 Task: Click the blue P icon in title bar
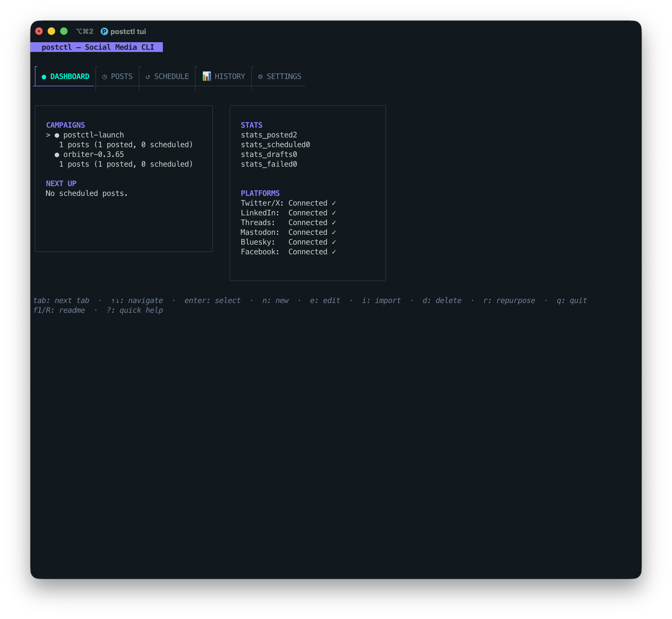(104, 31)
